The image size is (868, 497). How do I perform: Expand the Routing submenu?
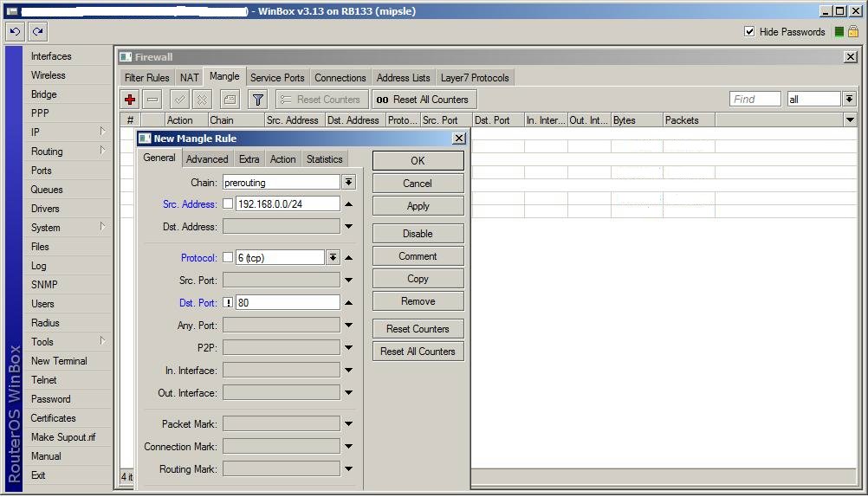pos(67,152)
